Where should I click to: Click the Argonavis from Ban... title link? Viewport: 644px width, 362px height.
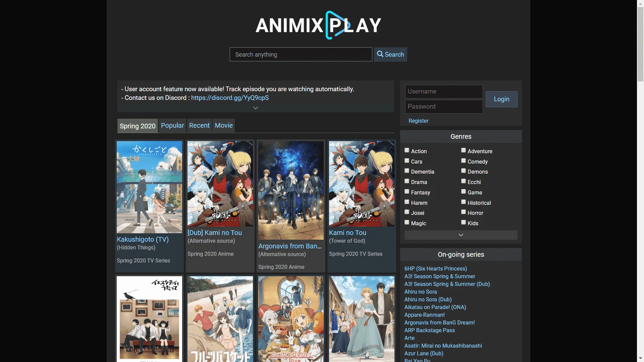coord(290,246)
